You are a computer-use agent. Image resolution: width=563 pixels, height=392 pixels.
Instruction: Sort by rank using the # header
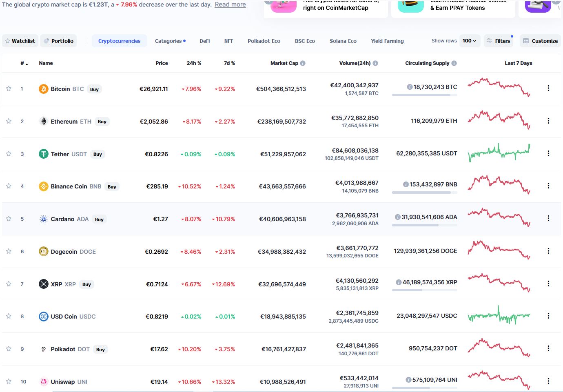pyautogui.click(x=24, y=63)
